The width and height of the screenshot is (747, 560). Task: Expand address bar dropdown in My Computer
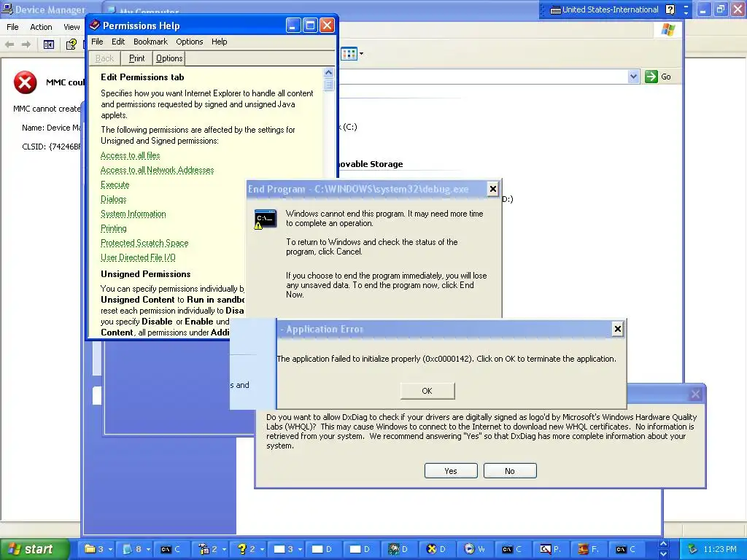(633, 77)
